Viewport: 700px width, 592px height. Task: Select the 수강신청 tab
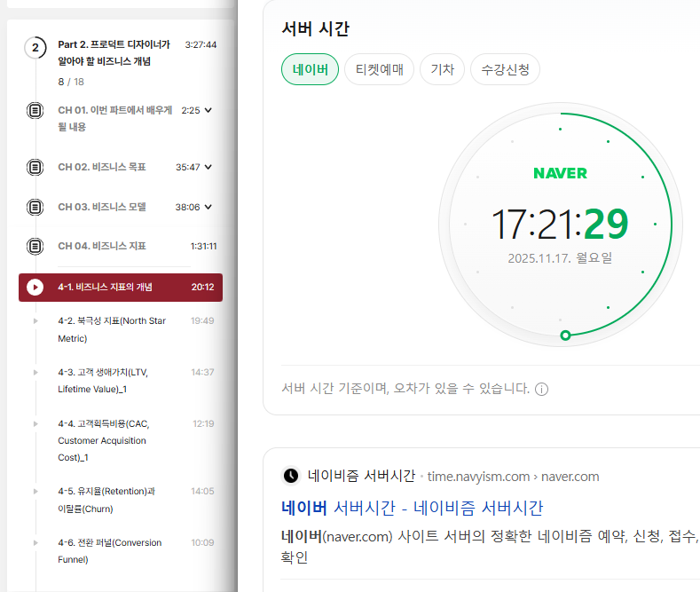point(505,69)
